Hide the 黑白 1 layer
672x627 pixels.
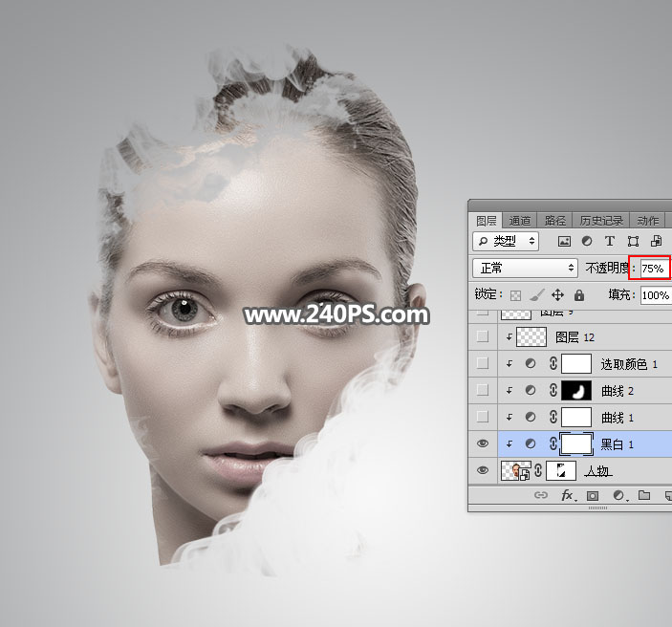point(483,444)
